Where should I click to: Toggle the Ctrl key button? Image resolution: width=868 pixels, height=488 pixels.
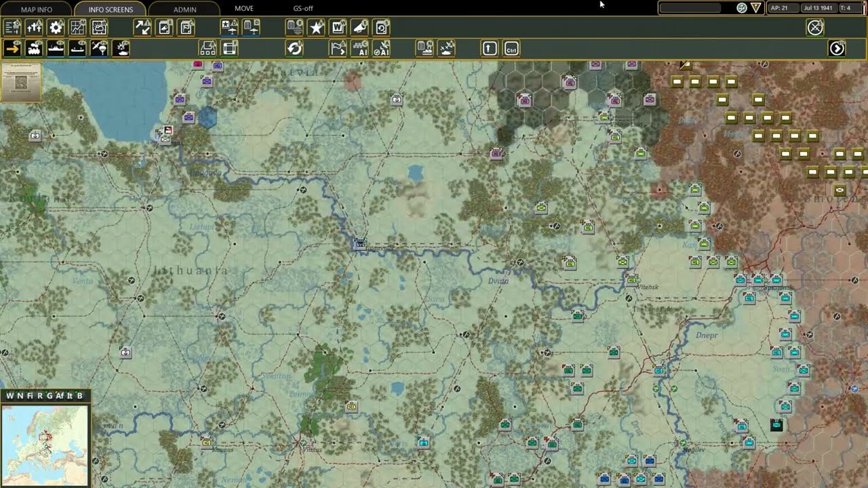[511, 48]
